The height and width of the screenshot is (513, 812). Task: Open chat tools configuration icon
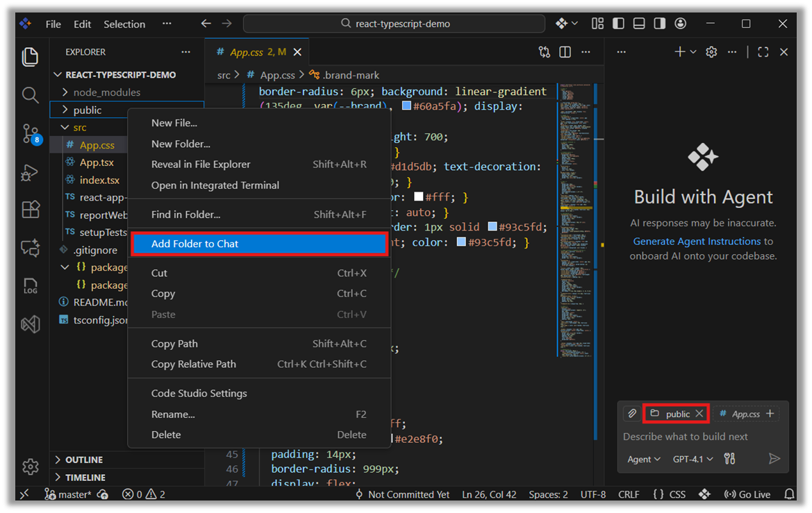pyautogui.click(x=729, y=459)
